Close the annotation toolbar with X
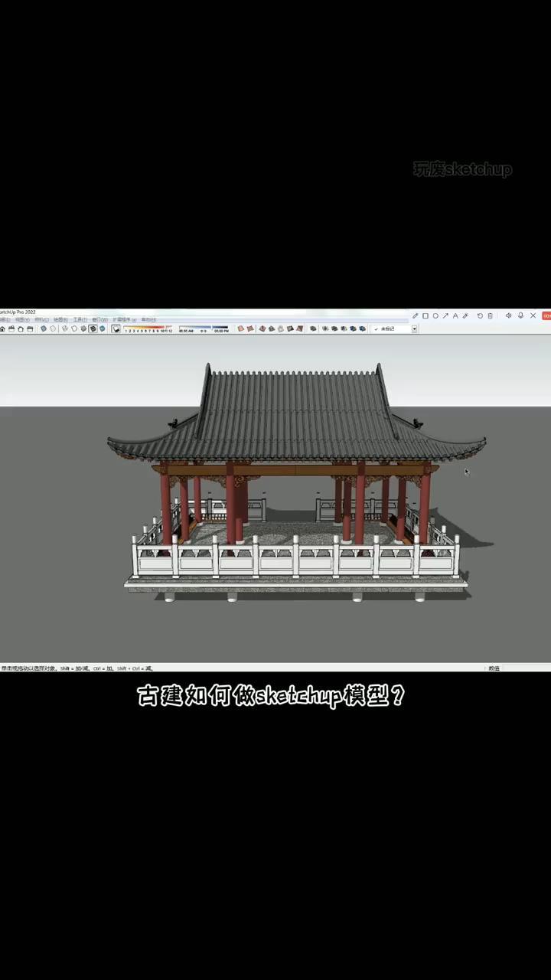Screen dimensions: 551x980 (533, 315)
